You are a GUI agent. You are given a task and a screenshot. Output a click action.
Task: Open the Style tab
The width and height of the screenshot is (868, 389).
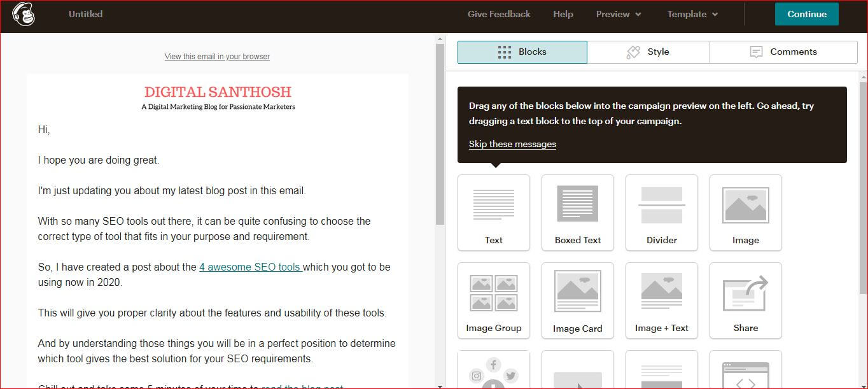pyautogui.click(x=648, y=52)
